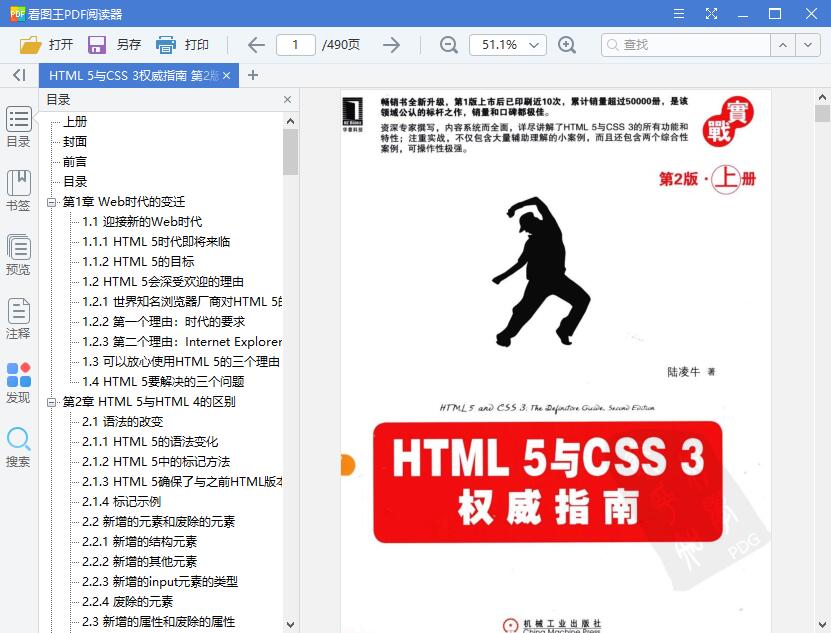The image size is (831, 633).
Task: Select 2.2 新增的元素和废除的元素
Action: [158, 522]
